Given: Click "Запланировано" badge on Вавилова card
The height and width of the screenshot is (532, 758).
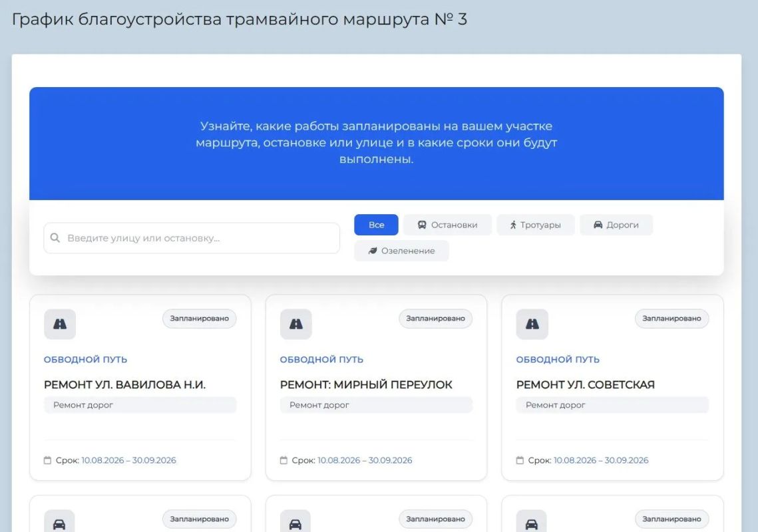Looking at the screenshot, I should tap(199, 319).
